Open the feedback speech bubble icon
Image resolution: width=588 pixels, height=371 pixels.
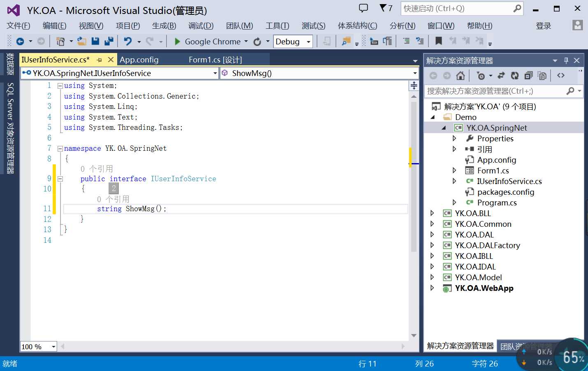pos(363,8)
